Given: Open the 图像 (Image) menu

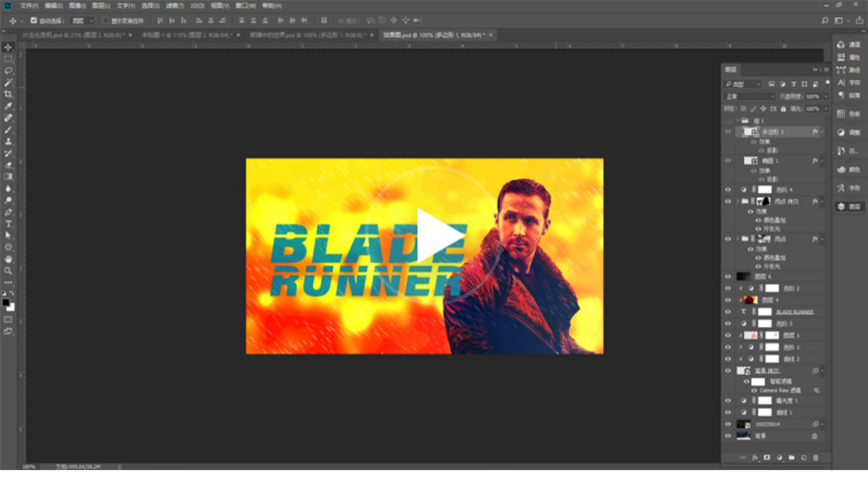Looking at the screenshot, I should 77,6.
